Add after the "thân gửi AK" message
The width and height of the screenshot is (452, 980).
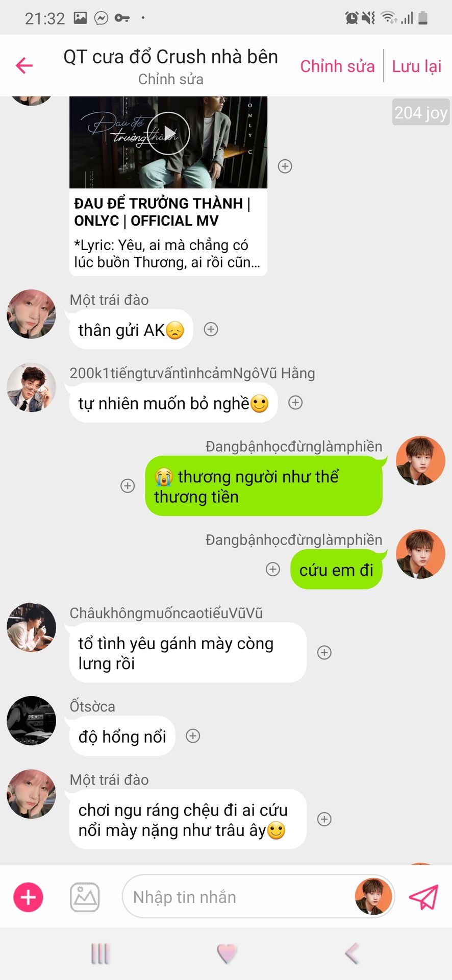211,329
